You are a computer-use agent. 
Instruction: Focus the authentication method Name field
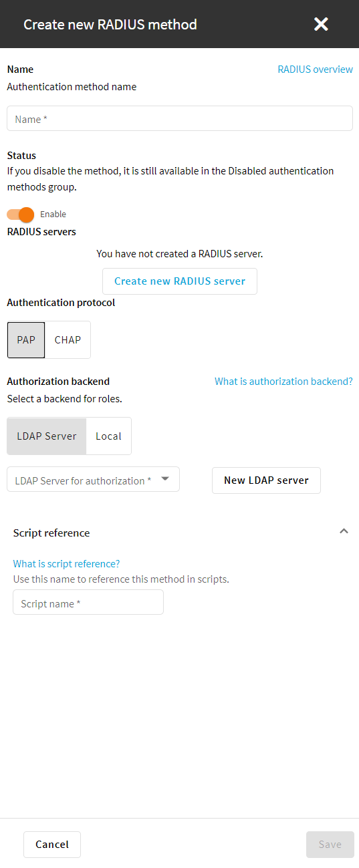click(180, 118)
